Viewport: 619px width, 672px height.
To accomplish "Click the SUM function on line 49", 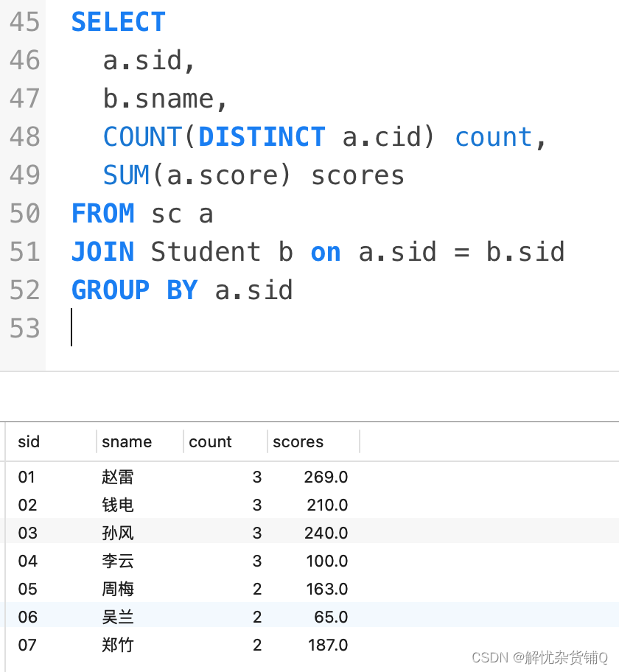I will (126, 175).
